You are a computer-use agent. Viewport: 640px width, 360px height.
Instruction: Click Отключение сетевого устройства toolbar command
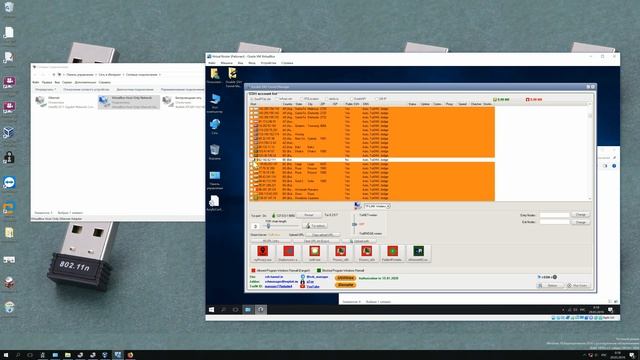coord(86,89)
